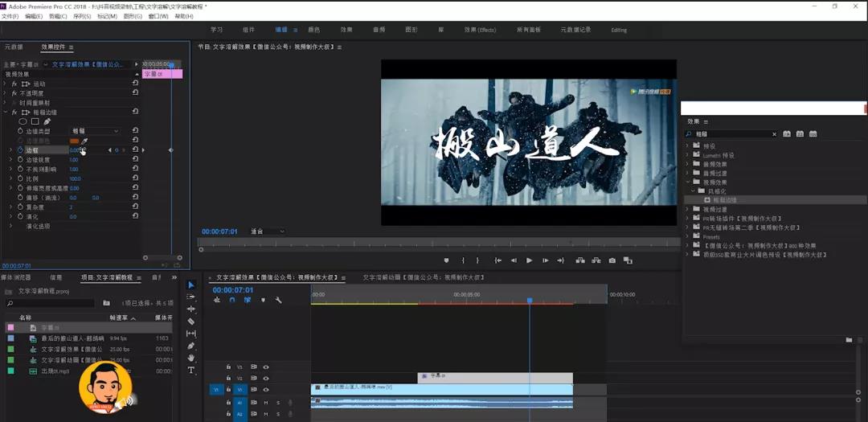Go to In point in Program monitor
This screenshot has height=422, width=868.
497,260
